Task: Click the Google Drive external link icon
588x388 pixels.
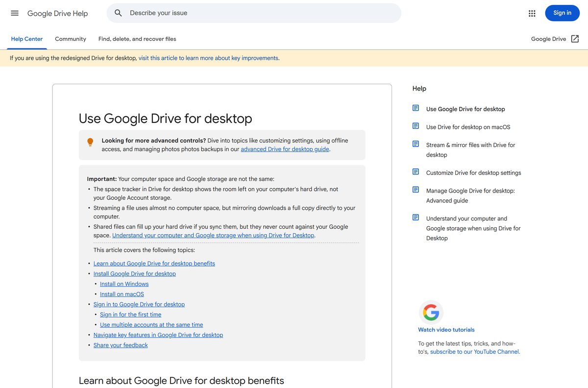Action: [575, 39]
